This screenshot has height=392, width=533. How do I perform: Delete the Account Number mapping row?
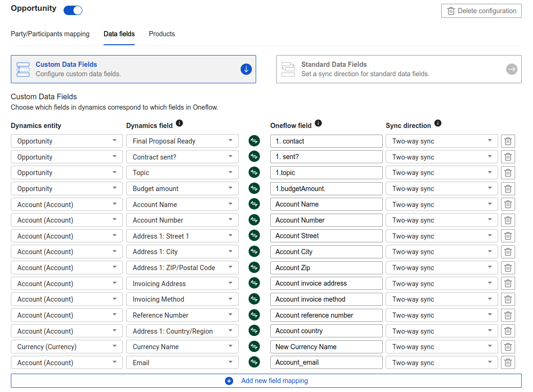pyautogui.click(x=508, y=220)
